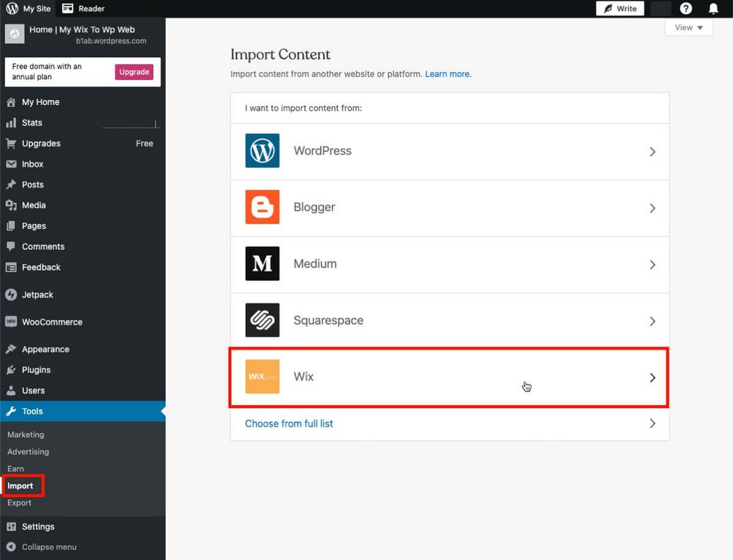The height and width of the screenshot is (560, 733).
Task: Open notifications bell icon
Action: click(712, 9)
